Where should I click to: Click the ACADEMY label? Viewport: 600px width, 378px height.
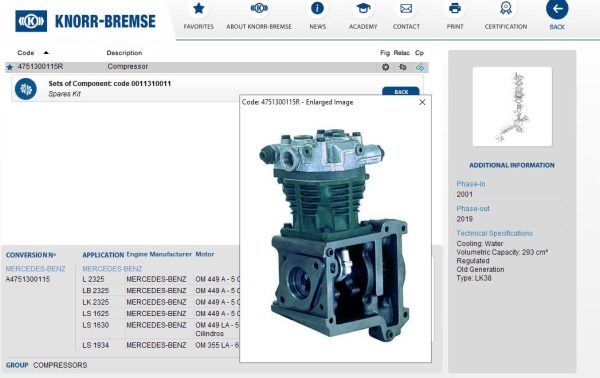tap(363, 27)
